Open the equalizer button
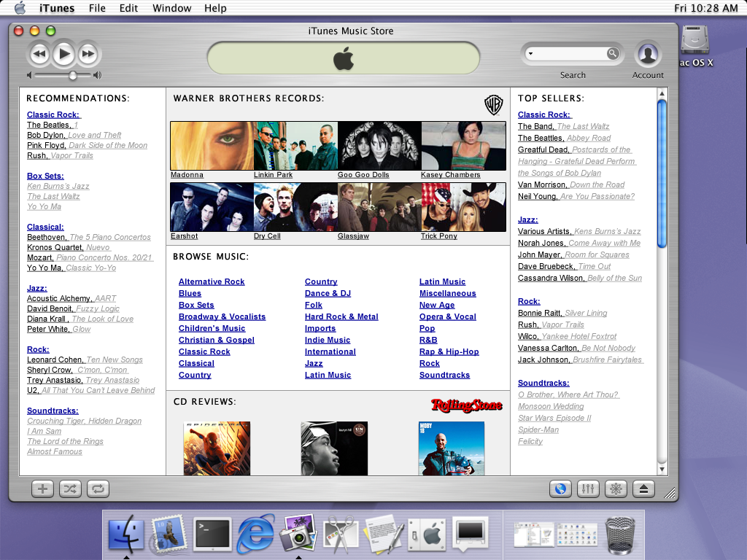The image size is (747, 560). click(588, 489)
